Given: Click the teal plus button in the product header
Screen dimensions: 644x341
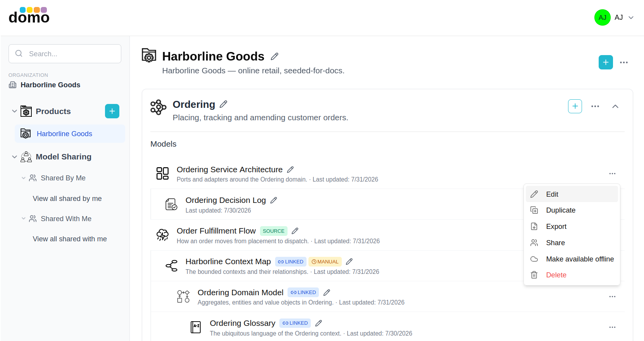Looking at the screenshot, I should pyautogui.click(x=606, y=62).
